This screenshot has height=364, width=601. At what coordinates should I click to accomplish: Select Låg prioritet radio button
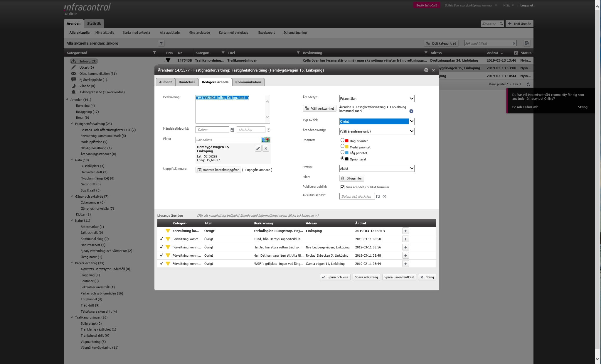342,152
